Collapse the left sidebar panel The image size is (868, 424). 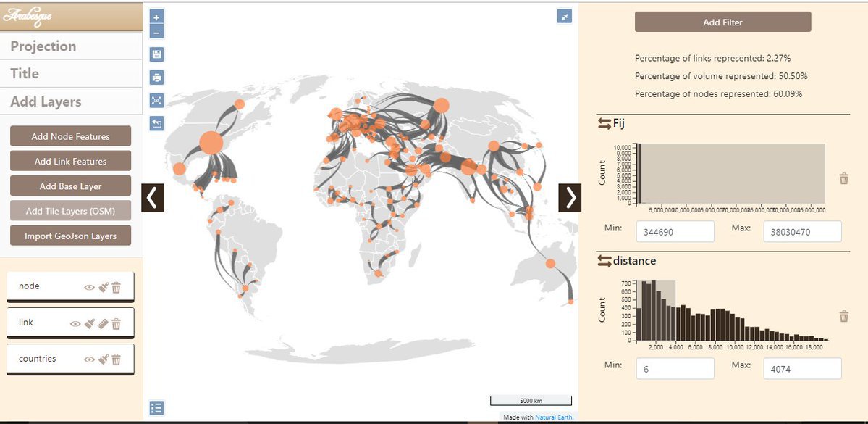[x=153, y=197]
